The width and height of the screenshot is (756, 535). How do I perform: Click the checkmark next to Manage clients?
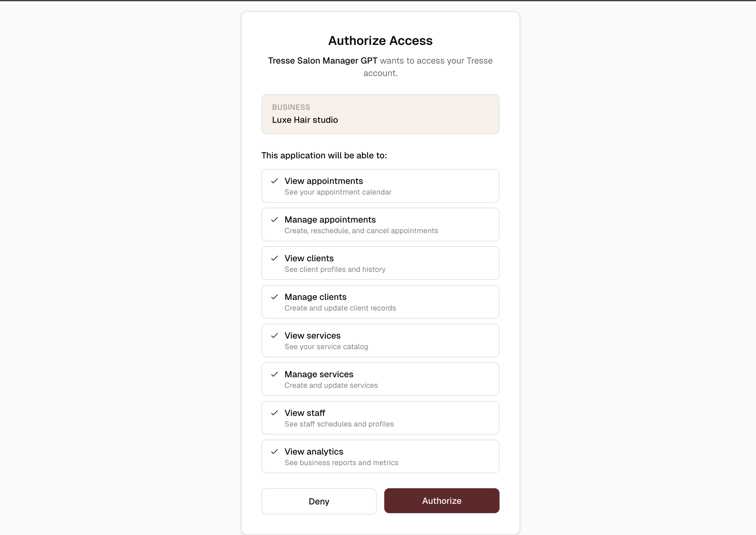coord(275,297)
